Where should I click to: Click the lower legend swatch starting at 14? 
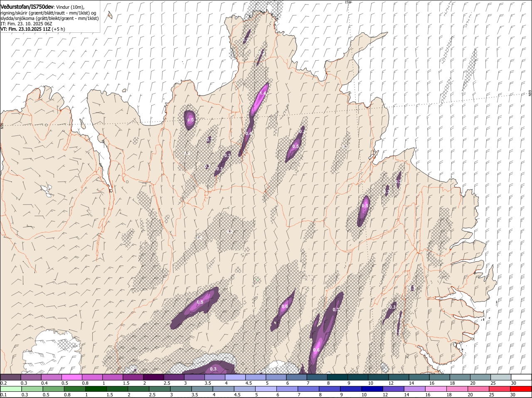coord(414,389)
